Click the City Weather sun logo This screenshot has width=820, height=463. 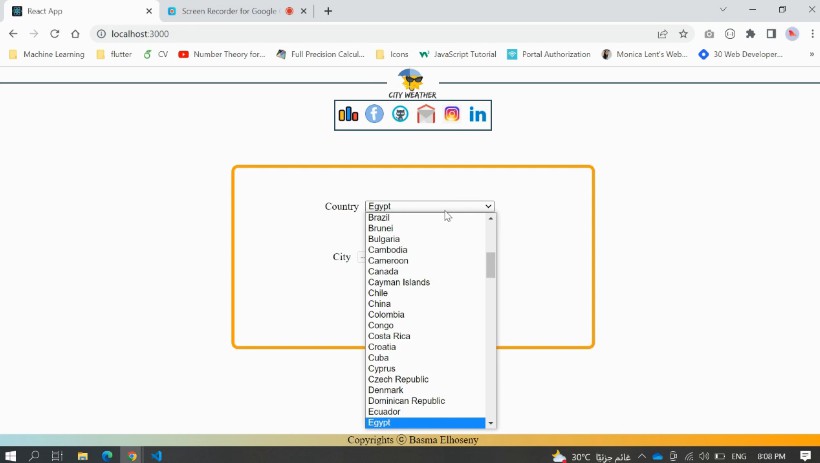pos(411,80)
